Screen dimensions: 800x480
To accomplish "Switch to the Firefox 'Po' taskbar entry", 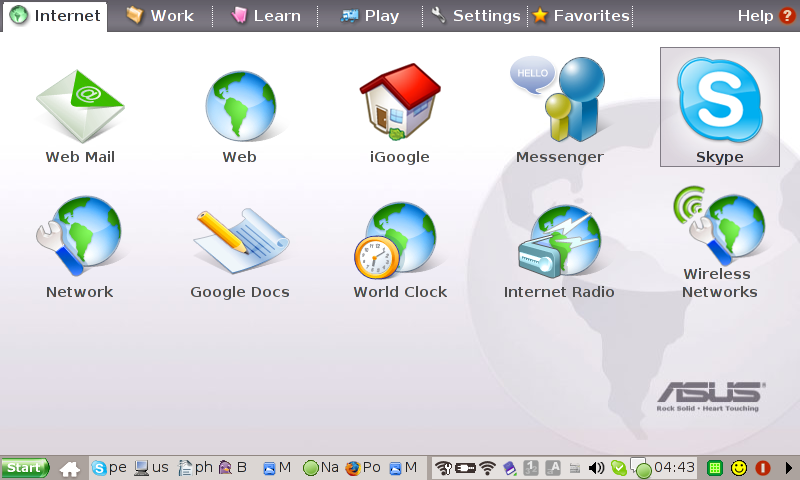I will (x=363, y=468).
